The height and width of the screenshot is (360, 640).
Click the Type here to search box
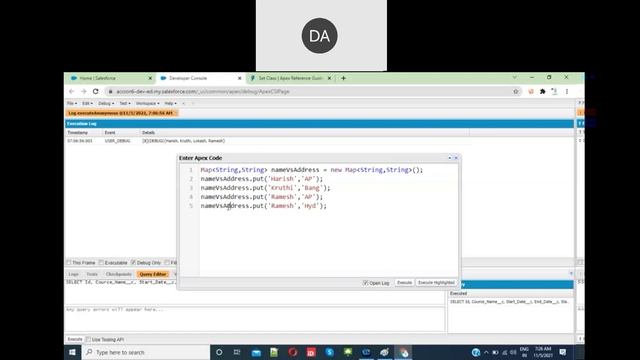pyautogui.click(x=146, y=352)
